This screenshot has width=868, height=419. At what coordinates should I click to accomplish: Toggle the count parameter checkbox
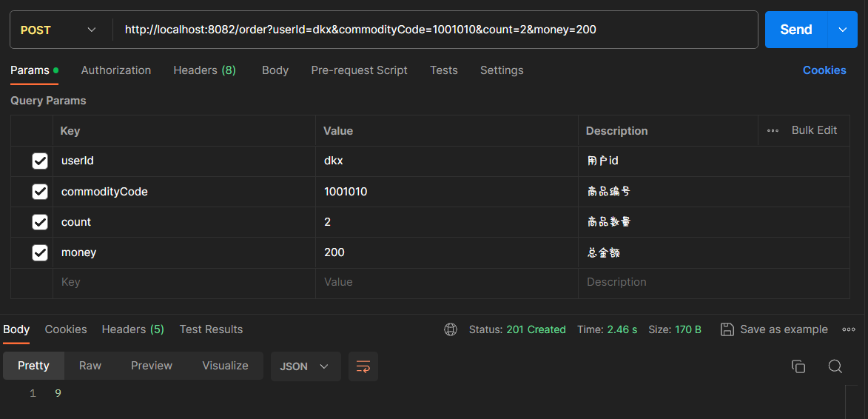pyautogui.click(x=40, y=222)
